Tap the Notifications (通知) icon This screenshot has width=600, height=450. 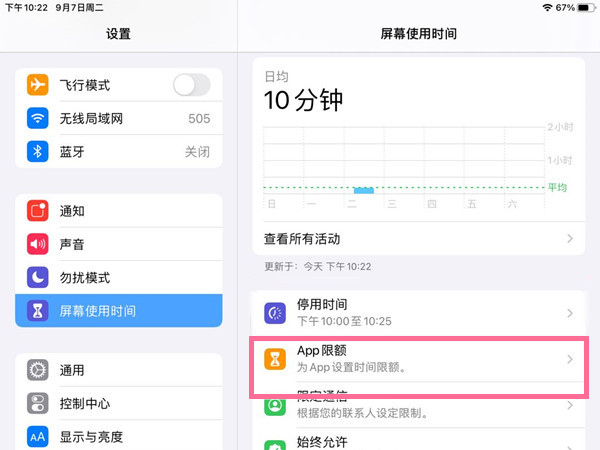coord(38,211)
